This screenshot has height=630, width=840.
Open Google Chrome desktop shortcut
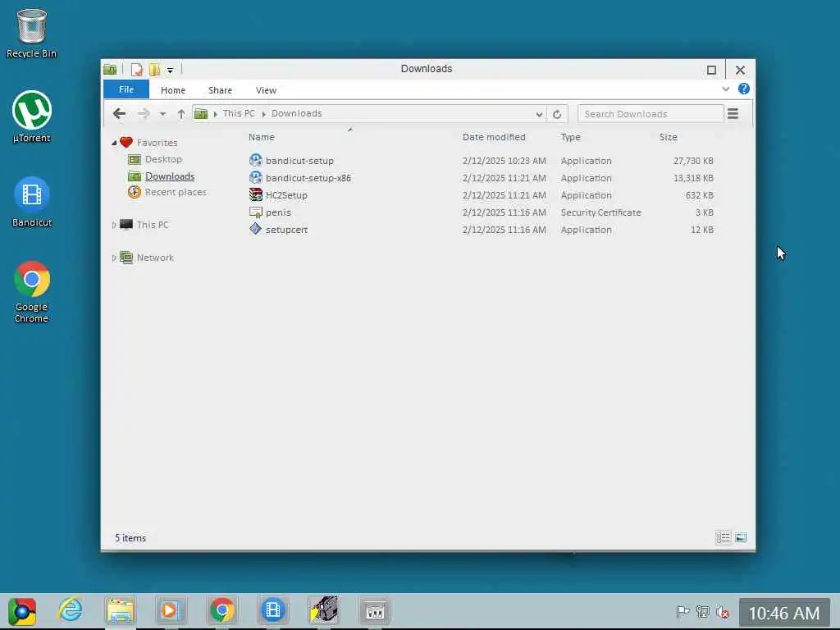point(32,291)
